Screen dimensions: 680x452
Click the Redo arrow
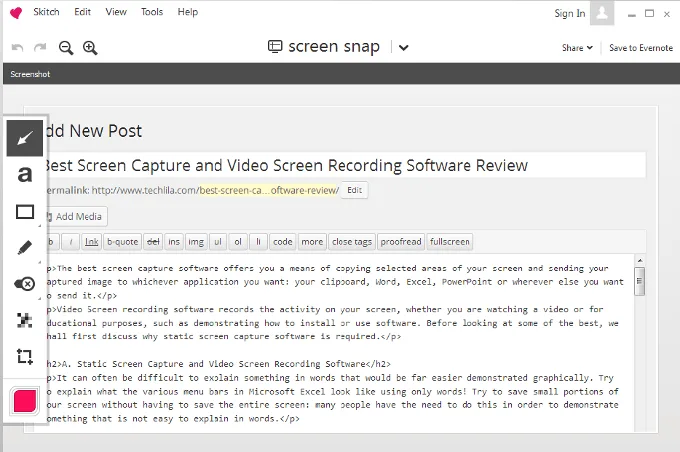(40, 47)
